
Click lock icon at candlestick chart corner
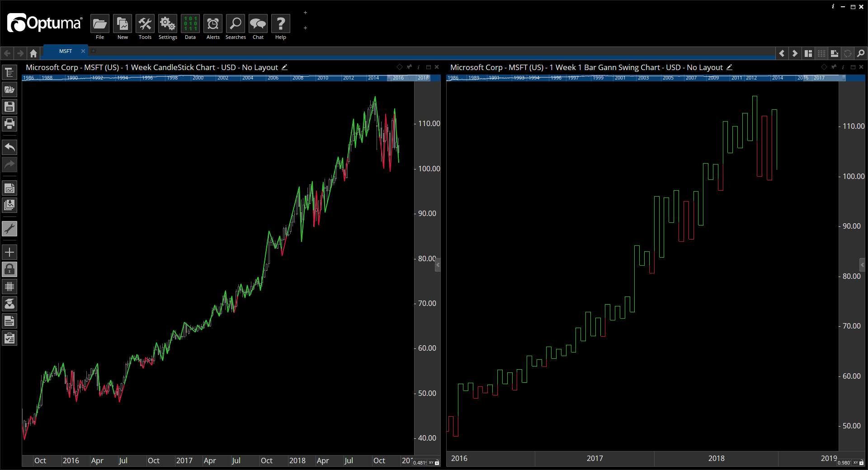pyautogui.click(x=437, y=463)
